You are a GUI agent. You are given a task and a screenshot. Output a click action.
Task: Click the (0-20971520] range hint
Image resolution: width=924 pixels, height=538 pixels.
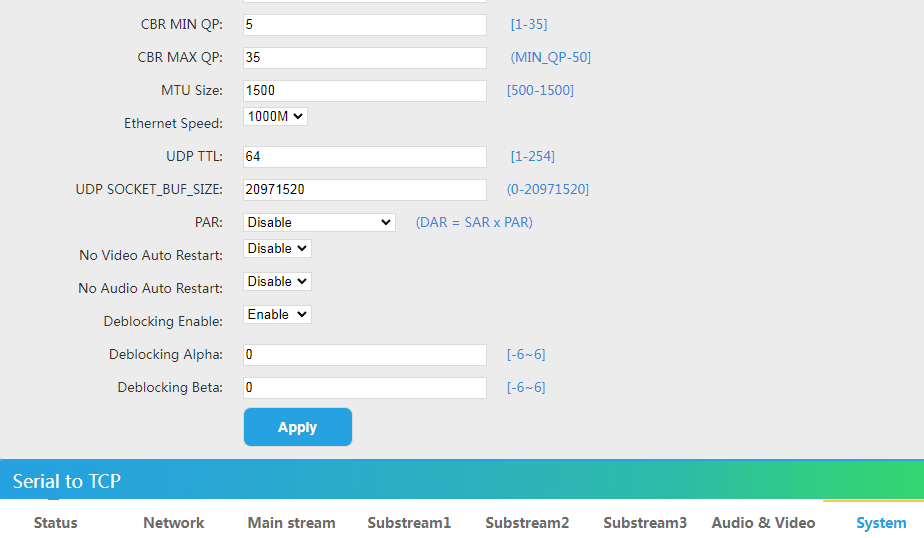(x=548, y=189)
